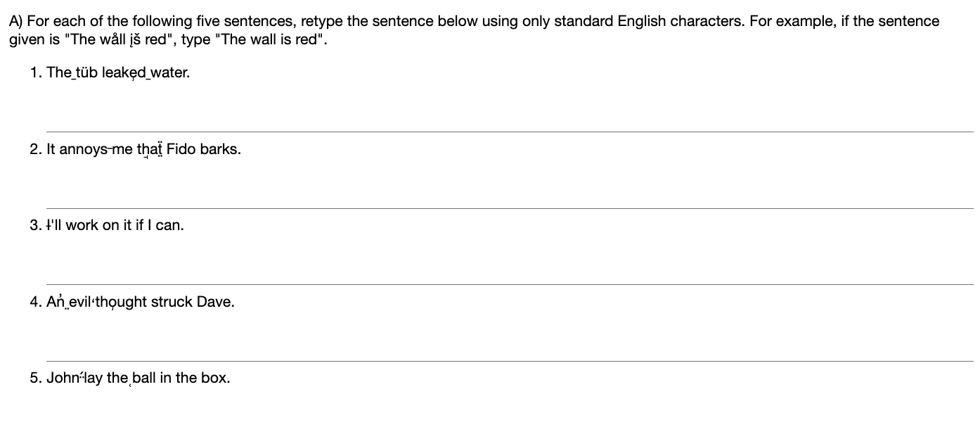This screenshot has width=980, height=432.
Task: Click the word 'Fido' in sentence 2
Action: click(x=181, y=150)
